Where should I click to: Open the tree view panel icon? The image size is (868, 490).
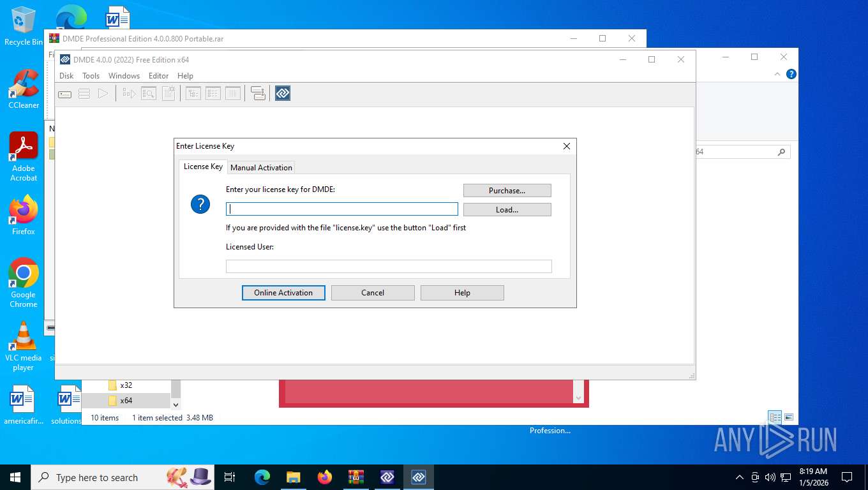point(193,94)
